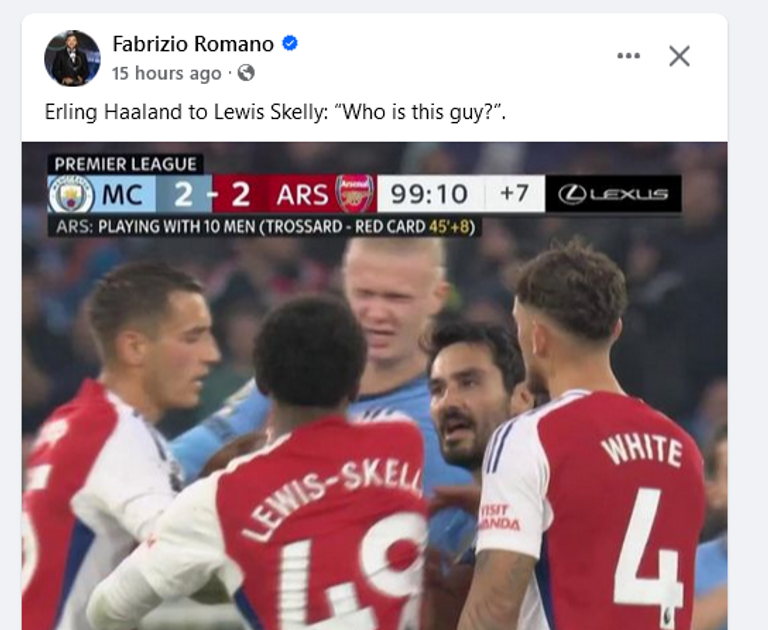
Task: Open the "15 hours ago" timestamp link
Action: pos(166,73)
